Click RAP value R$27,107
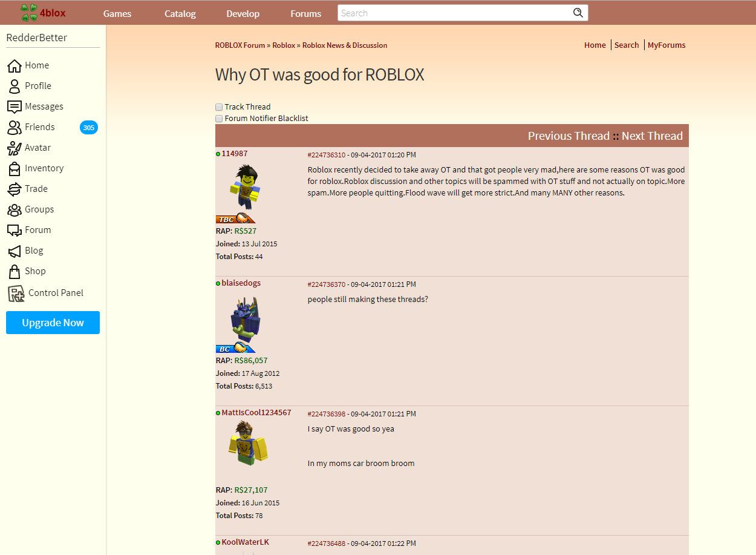The width and height of the screenshot is (756, 555). click(251, 490)
